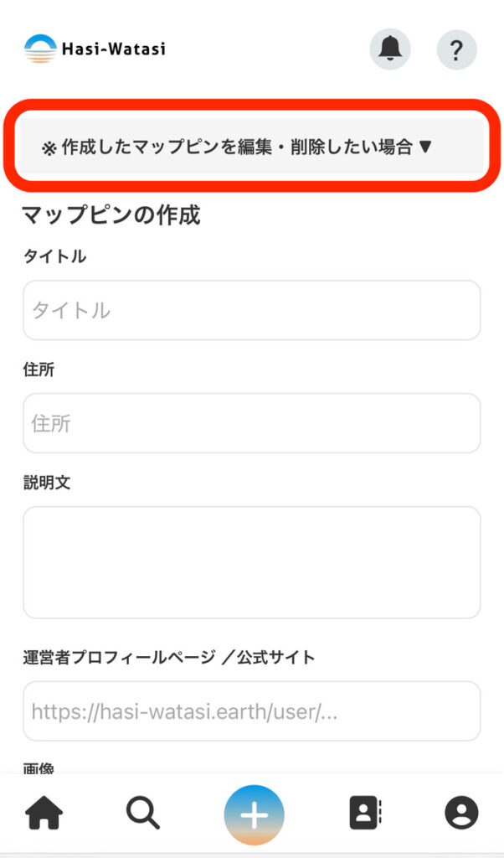This screenshot has width=504, height=858.
Task: Click the マップピンの作成 heading
Action: [x=111, y=214]
